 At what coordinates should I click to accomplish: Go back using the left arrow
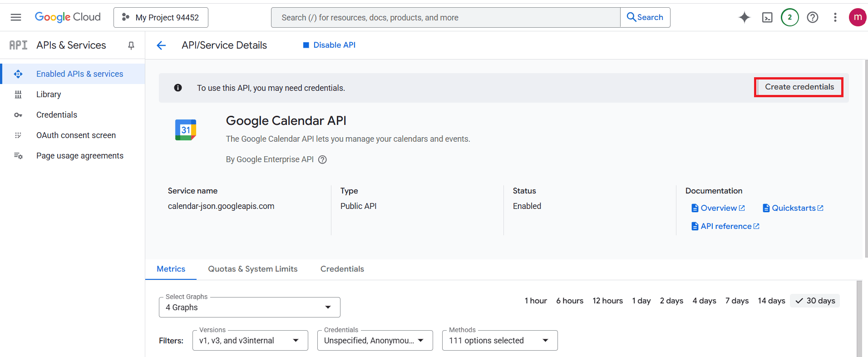[x=161, y=45]
